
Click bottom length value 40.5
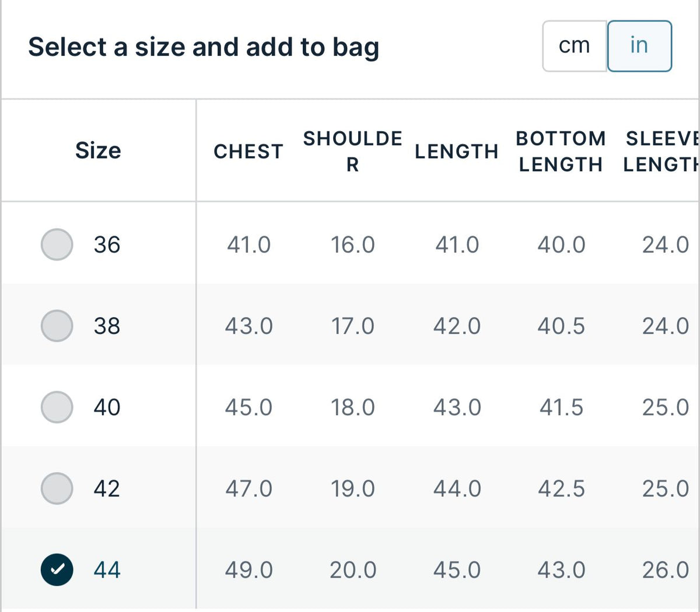561,326
